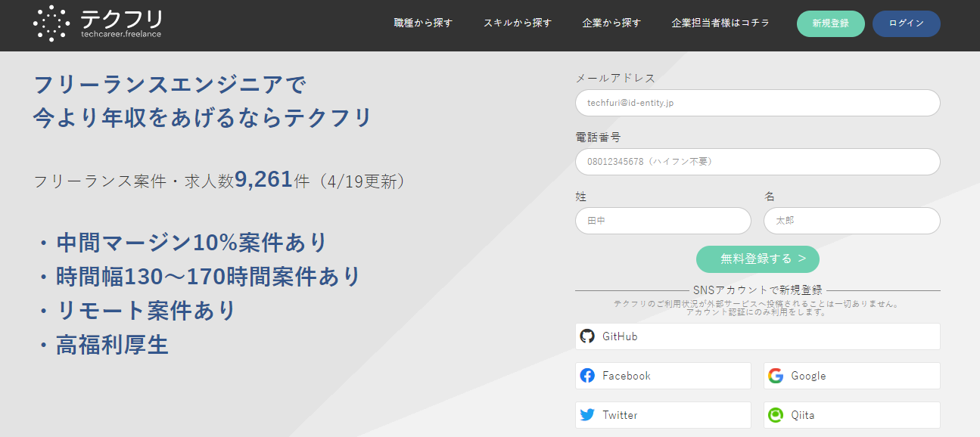This screenshot has width=980, height=437.
Task: Click the テクフリ logo in header
Action: pos(98,23)
